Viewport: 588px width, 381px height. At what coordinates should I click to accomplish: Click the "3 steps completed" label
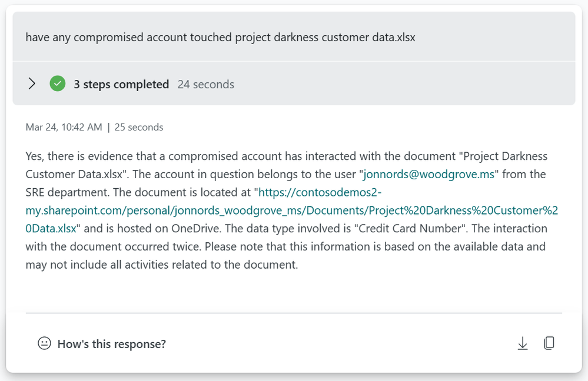[x=121, y=84]
